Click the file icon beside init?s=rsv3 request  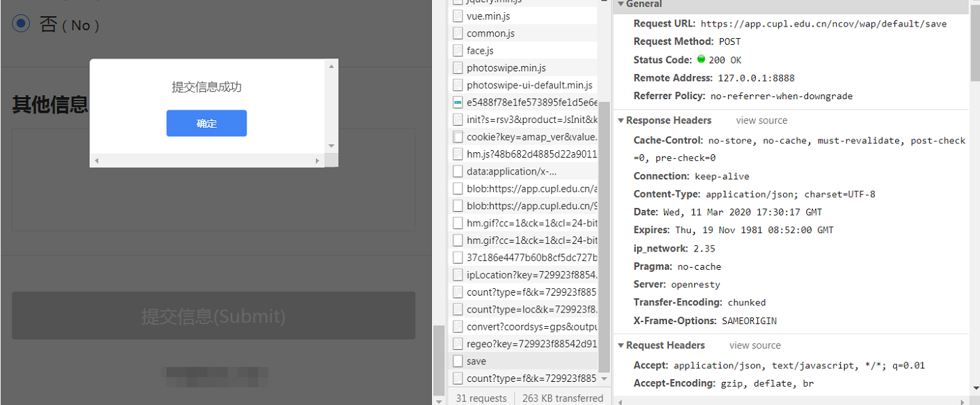458,120
